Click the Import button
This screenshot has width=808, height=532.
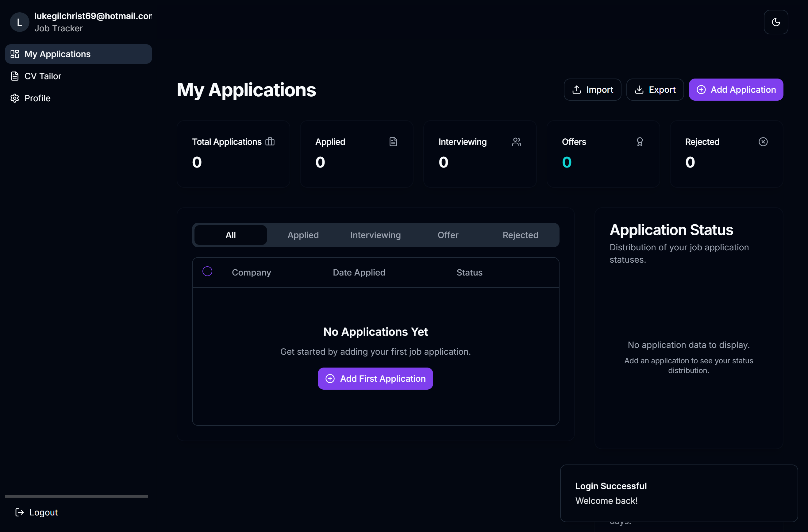592,90
